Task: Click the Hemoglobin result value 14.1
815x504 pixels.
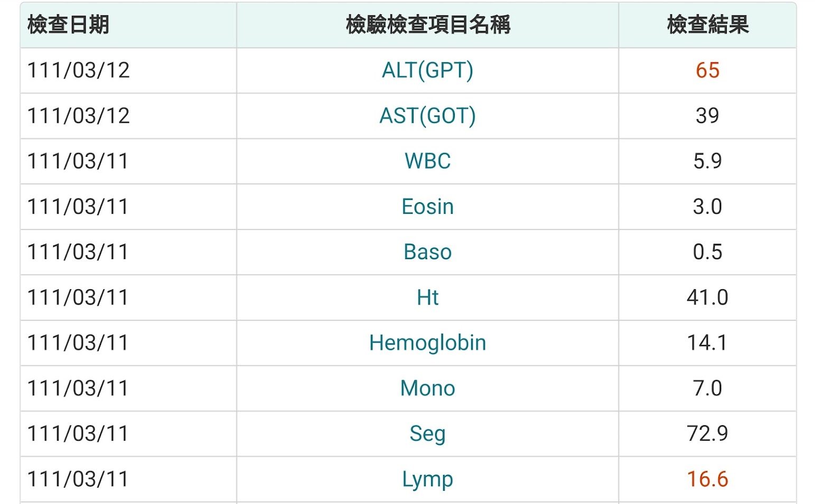Action: (707, 343)
